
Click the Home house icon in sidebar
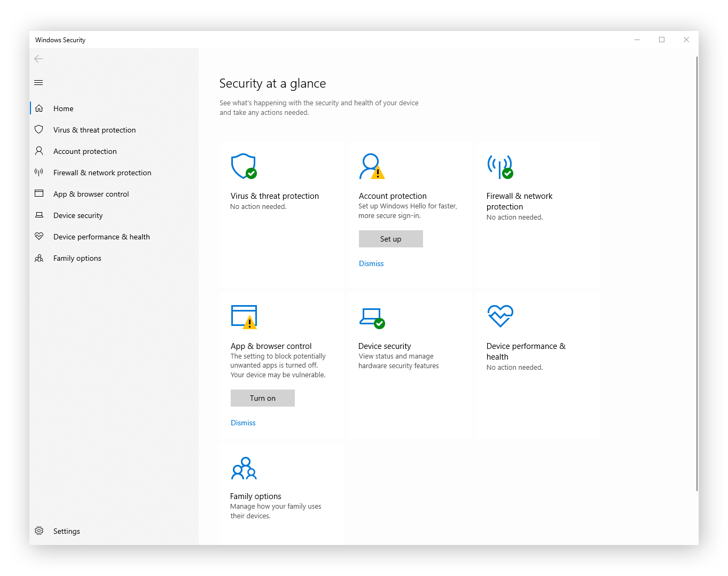coord(39,108)
